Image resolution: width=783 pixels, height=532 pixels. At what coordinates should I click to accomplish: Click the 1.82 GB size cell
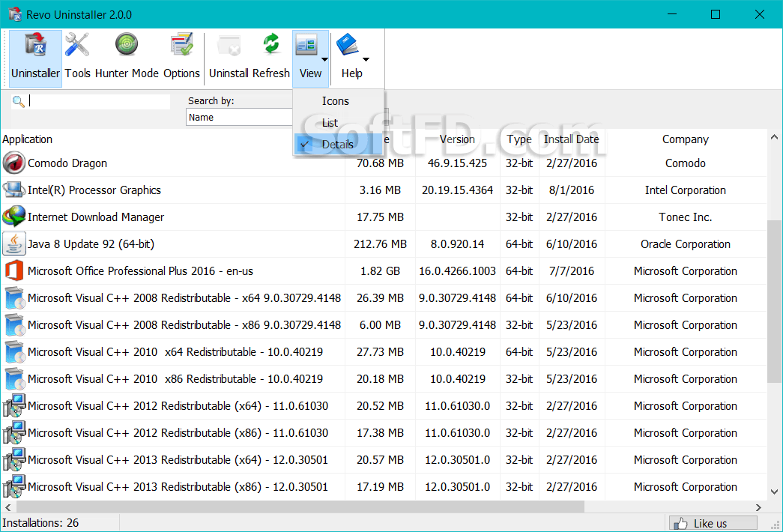coord(380,271)
